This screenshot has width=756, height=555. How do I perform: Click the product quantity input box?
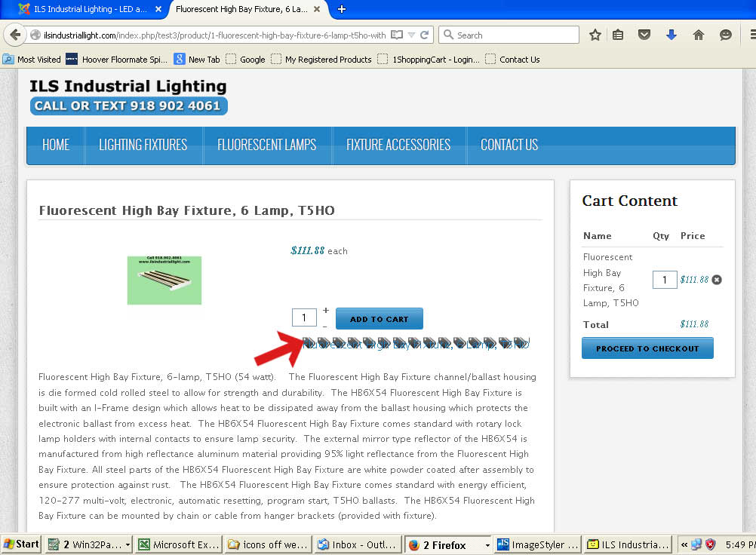point(304,317)
